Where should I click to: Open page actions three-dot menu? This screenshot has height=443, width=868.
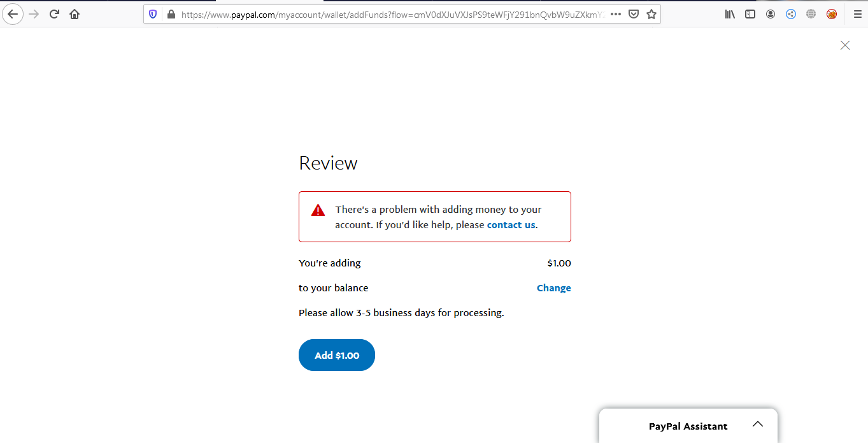click(x=615, y=14)
